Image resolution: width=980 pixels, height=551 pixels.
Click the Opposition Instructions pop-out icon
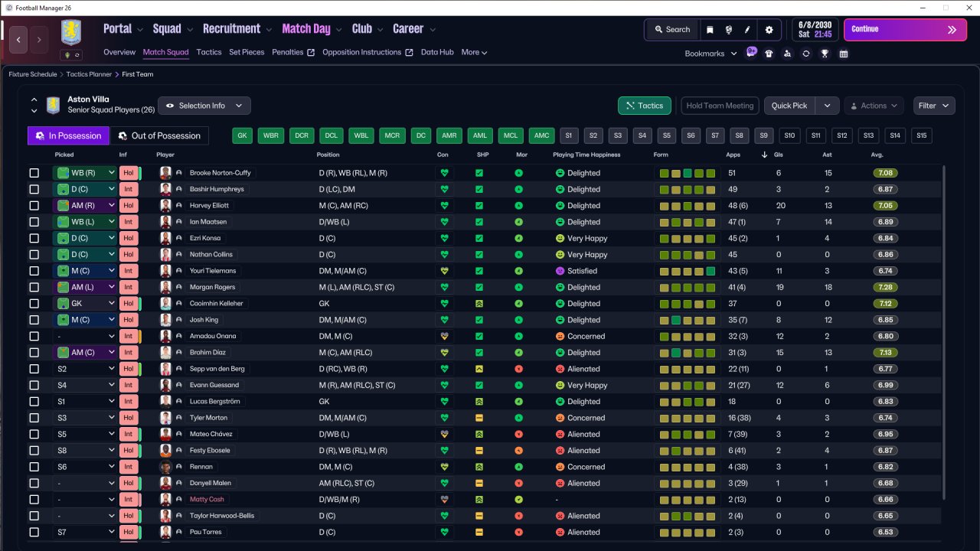coord(409,53)
